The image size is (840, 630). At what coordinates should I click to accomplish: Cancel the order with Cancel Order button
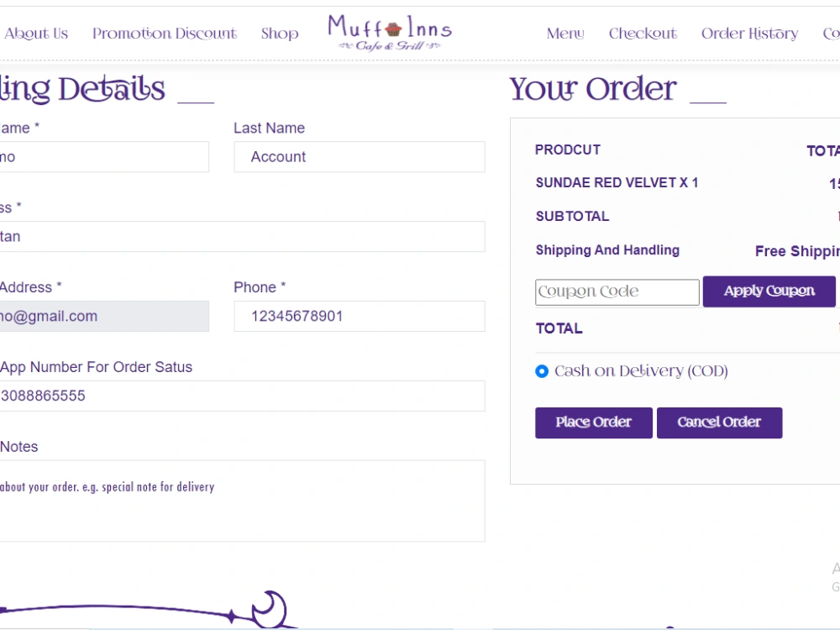[x=720, y=423]
